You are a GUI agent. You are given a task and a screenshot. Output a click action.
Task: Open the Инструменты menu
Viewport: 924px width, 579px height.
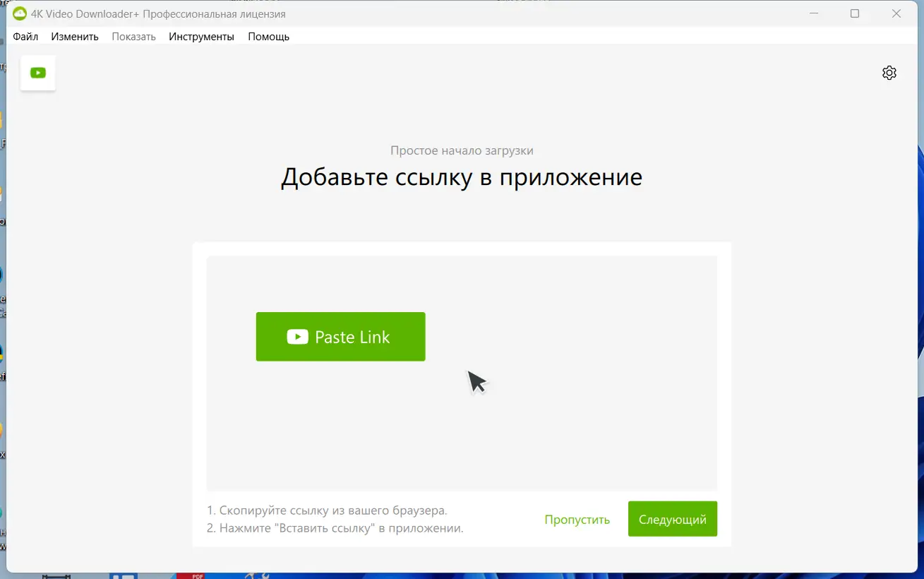click(x=201, y=36)
